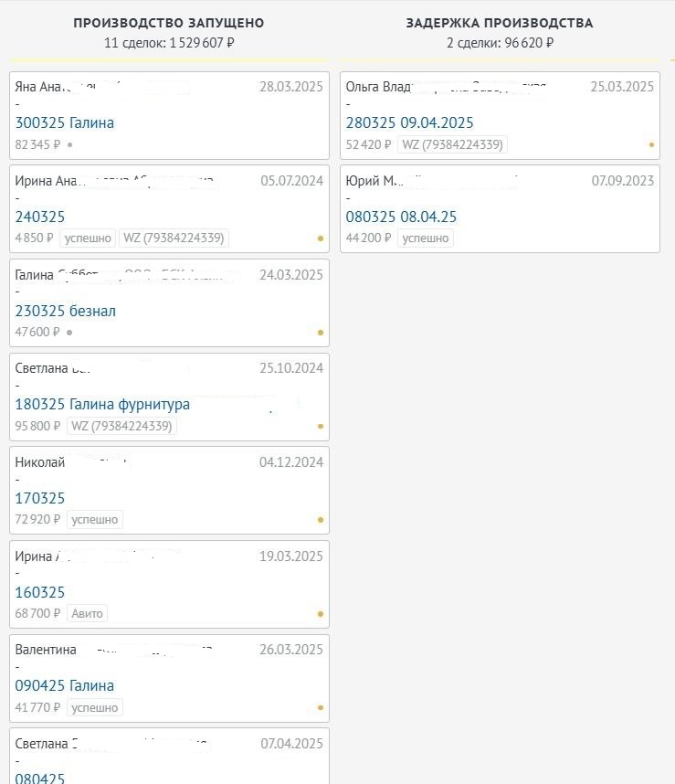The width and height of the screenshot is (675, 784).
Task: Click the yellow status dot on deal 280325
Action: click(x=651, y=144)
